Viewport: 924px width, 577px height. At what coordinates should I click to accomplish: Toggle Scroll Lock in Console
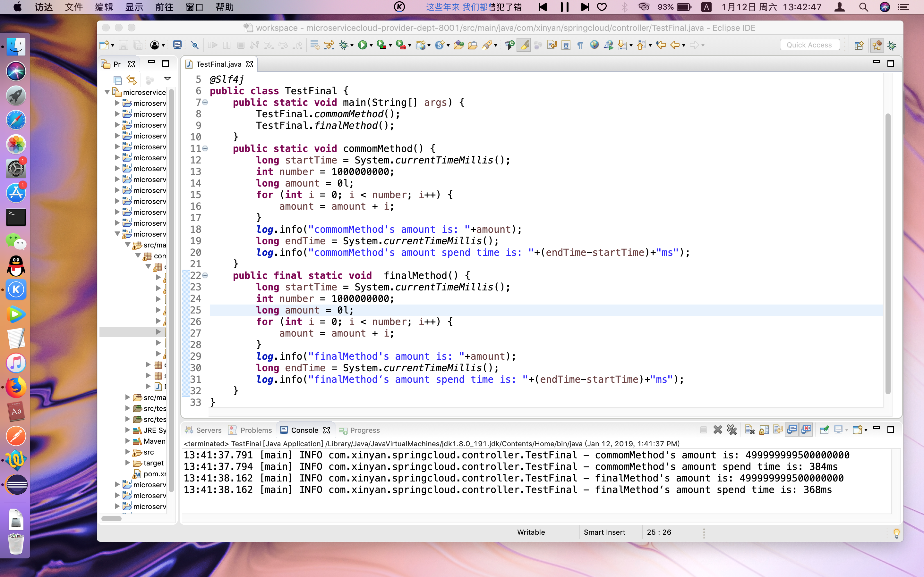pyautogui.click(x=764, y=430)
